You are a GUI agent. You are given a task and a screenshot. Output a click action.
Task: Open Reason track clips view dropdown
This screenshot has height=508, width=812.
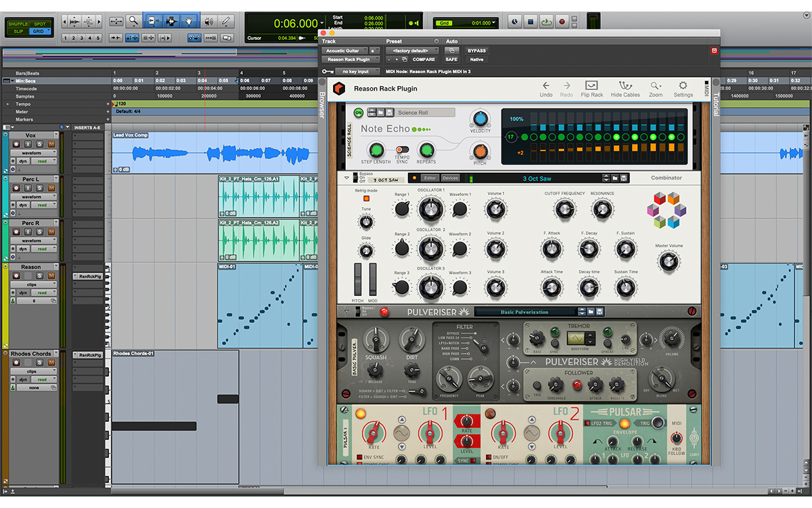click(35, 284)
